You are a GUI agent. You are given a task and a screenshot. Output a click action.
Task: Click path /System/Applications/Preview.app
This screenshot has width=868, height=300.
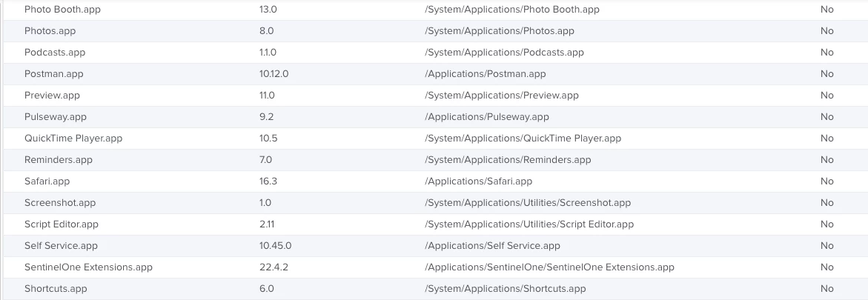click(x=502, y=96)
